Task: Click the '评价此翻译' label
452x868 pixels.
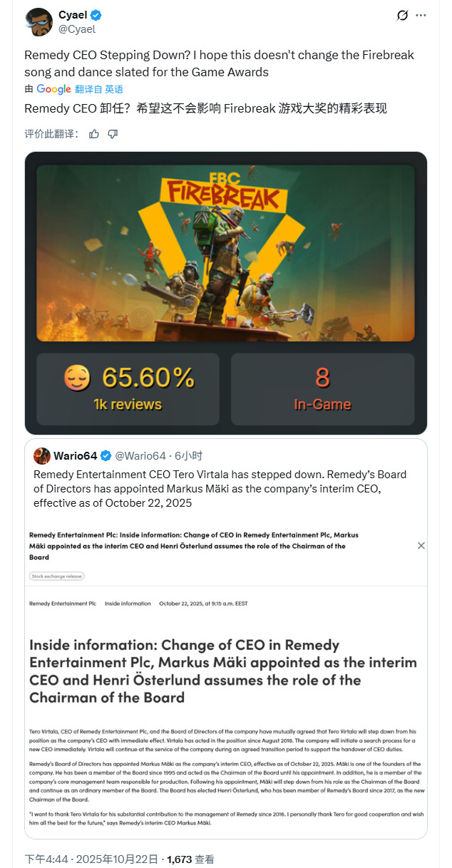Action: click(48, 133)
